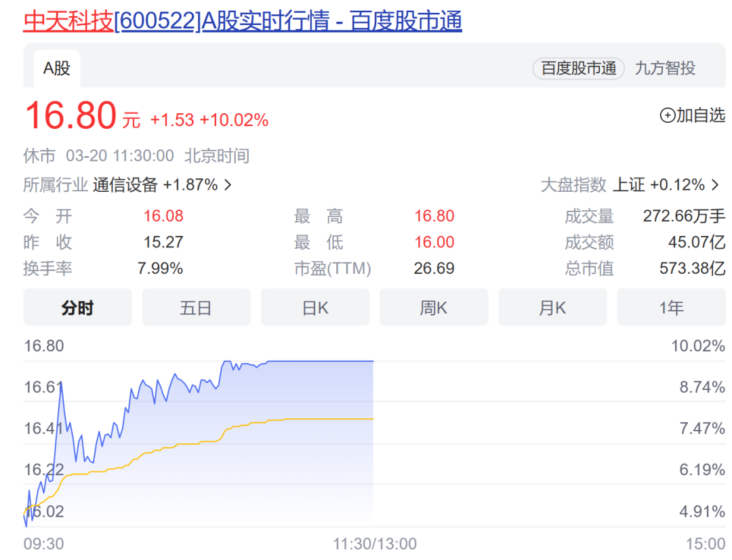The image size is (732, 560).
Task: Switch to 九方智投 data source
Action: click(x=665, y=68)
